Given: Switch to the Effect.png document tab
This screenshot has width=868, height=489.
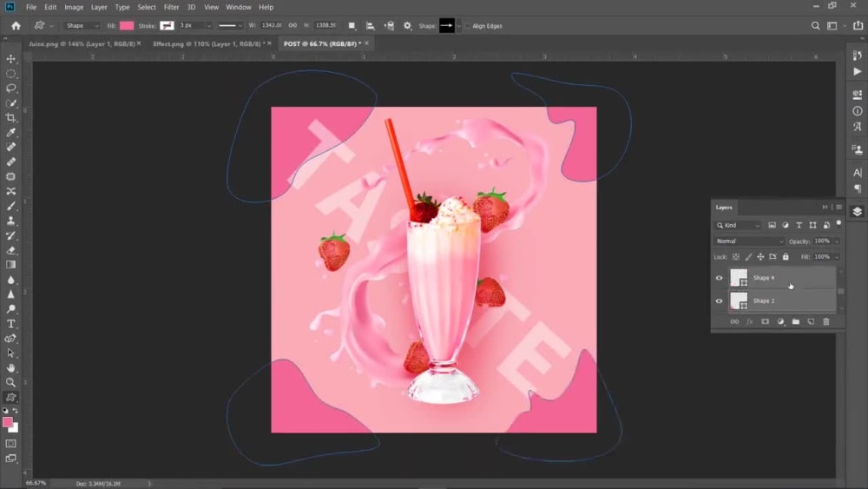Looking at the screenshot, I should (x=206, y=43).
